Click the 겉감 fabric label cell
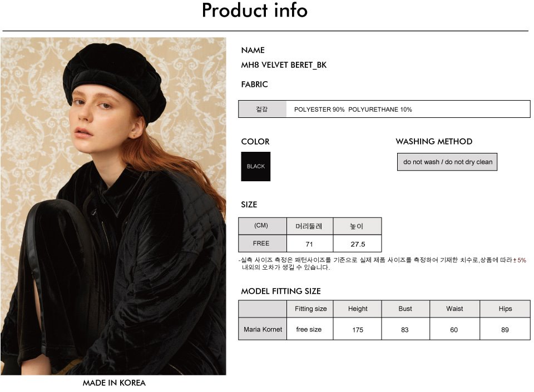Image resolution: width=534 pixels, height=392 pixels. point(262,109)
